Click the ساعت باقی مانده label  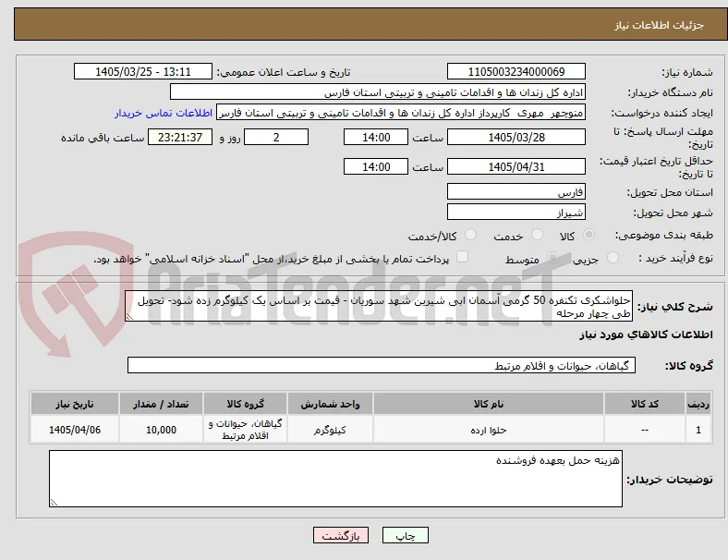coord(103,138)
